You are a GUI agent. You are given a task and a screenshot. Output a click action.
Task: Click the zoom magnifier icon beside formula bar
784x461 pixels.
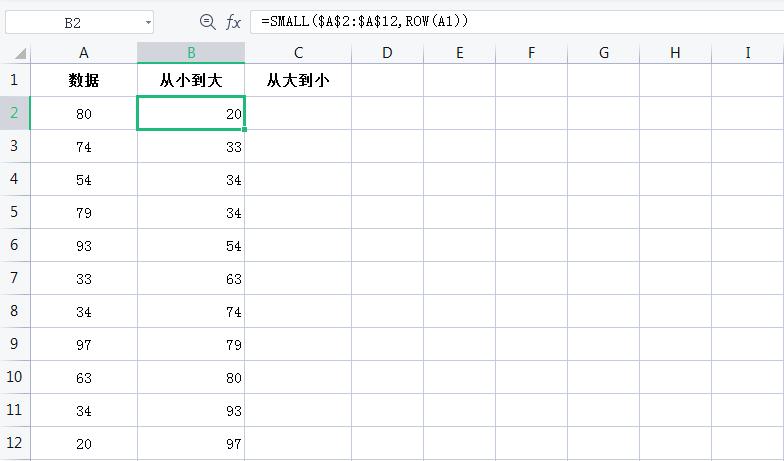coord(208,22)
